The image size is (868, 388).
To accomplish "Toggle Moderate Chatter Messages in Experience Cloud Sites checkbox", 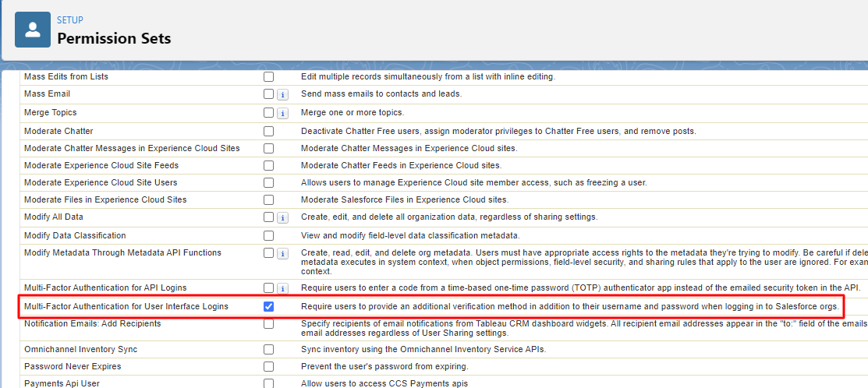I will click(268, 149).
